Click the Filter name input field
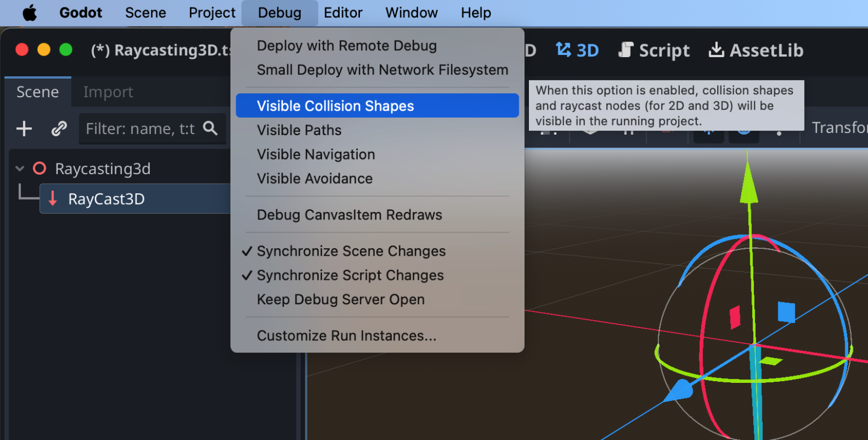Image resolution: width=868 pixels, height=440 pixels. (141, 128)
